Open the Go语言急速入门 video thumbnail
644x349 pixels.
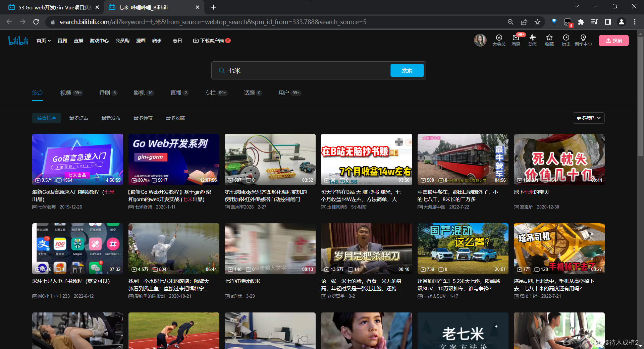[77, 159]
